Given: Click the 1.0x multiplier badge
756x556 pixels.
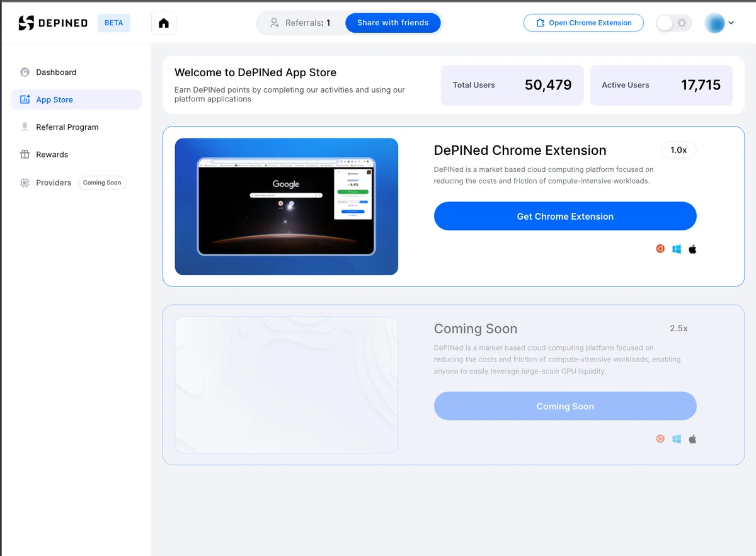Looking at the screenshot, I should pyautogui.click(x=679, y=150).
